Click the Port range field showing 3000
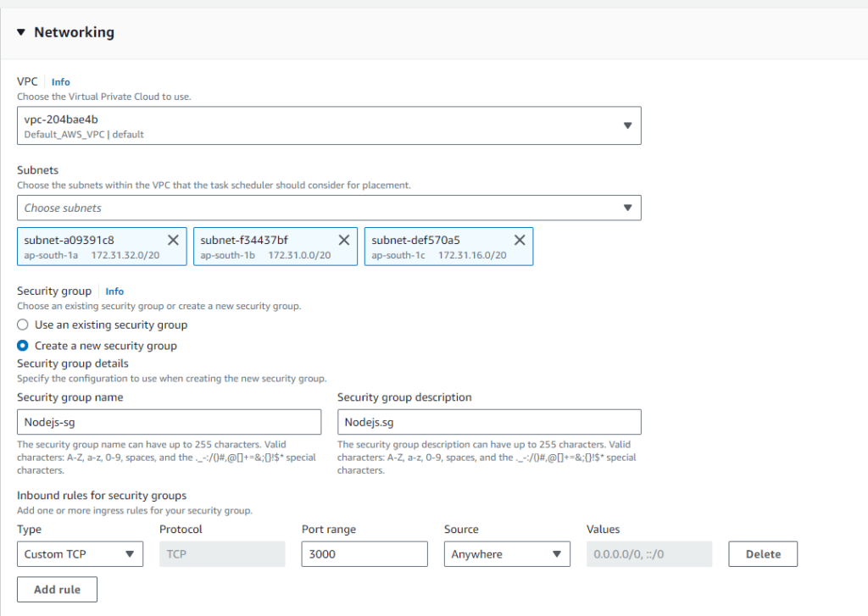The height and width of the screenshot is (616, 868). point(364,554)
